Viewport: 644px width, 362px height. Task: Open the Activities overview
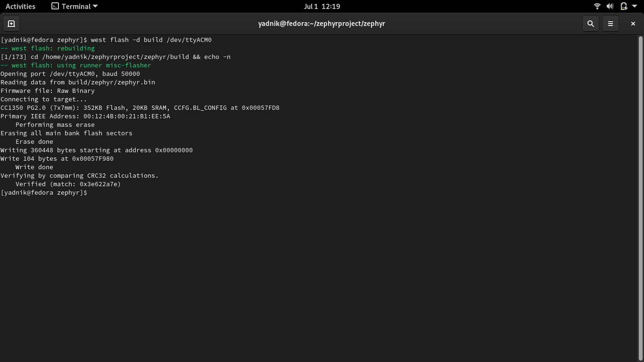tap(20, 6)
